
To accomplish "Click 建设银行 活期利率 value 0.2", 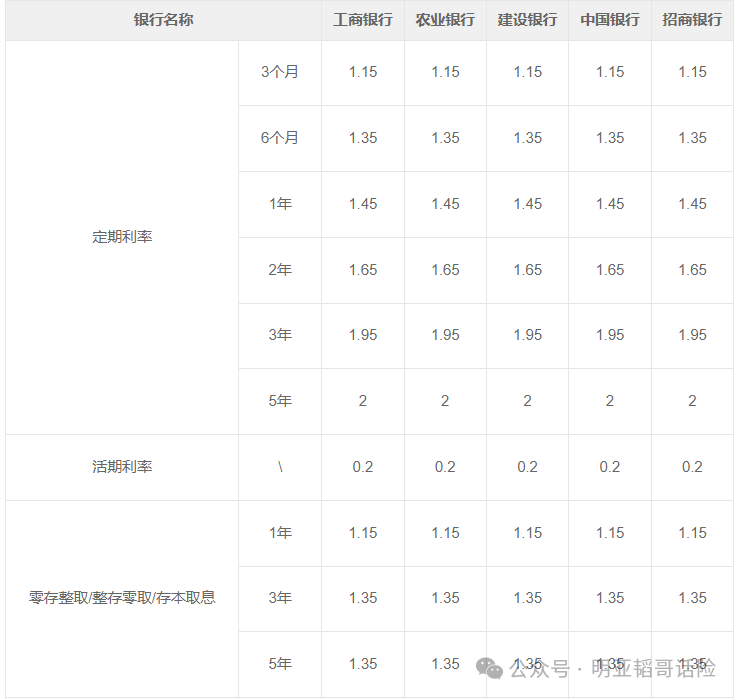I will 527,467.
